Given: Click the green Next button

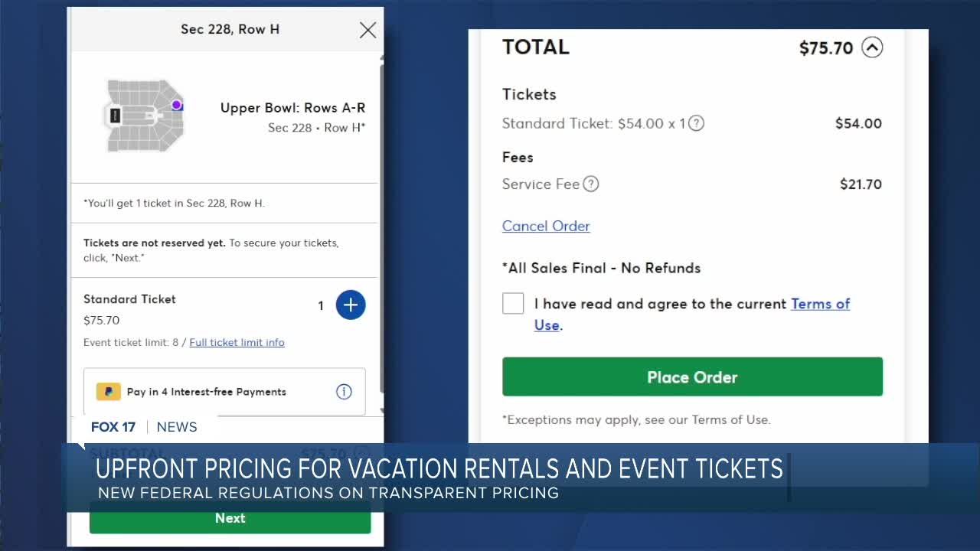Looking at the screenshot, I should pyautogui.click(x=230, y=518).
